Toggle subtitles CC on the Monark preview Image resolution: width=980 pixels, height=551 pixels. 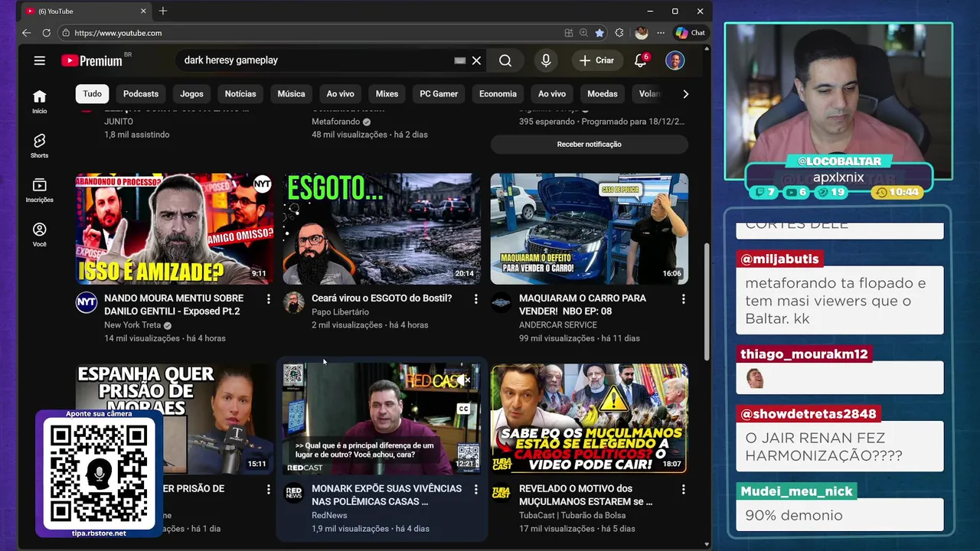(x=463, y=409)
